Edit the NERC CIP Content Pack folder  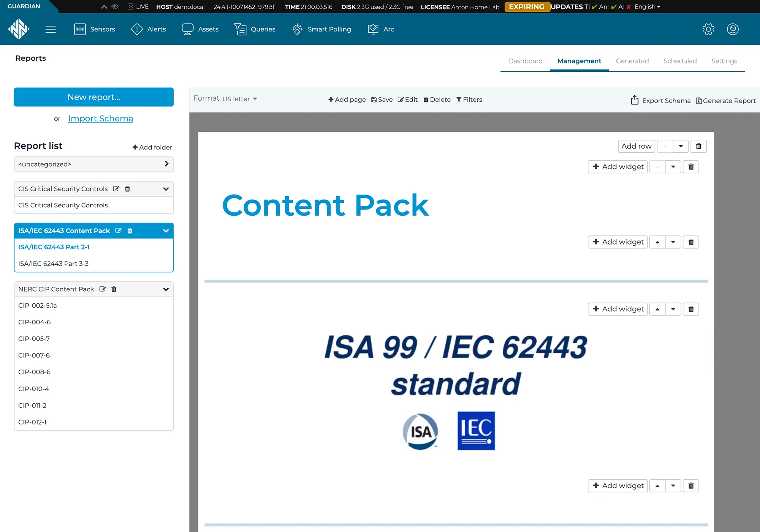pos(103,289)
